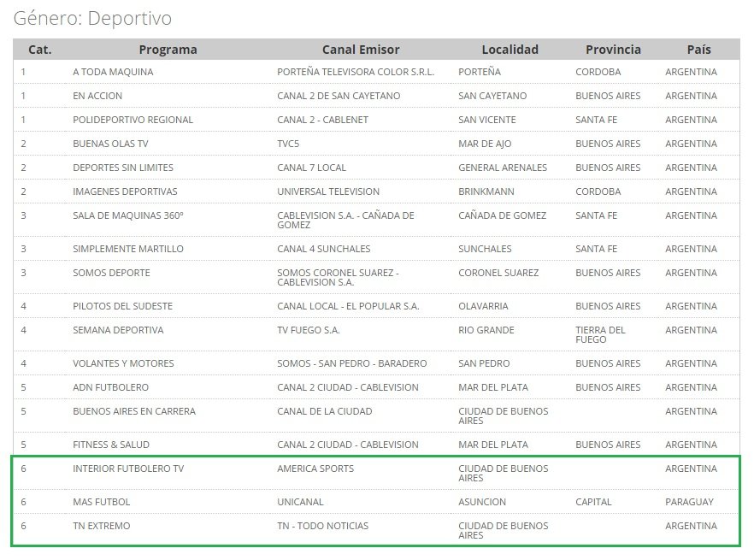The image size is (754, 560).
Task: Click the SALA DE MAQUINAS 360° program
Action: [128, 215]
